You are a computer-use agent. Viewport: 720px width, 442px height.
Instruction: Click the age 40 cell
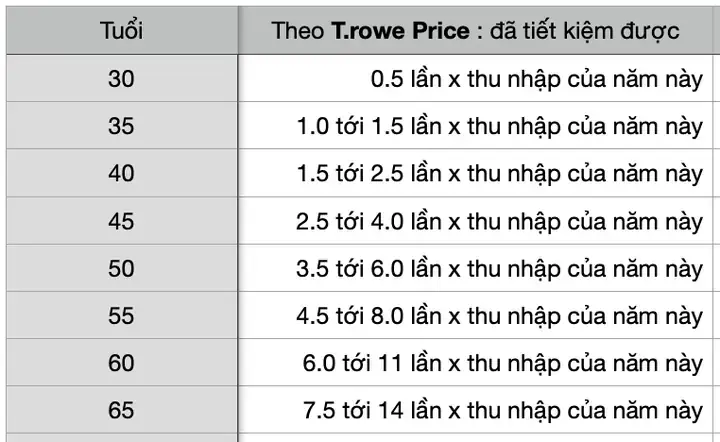(122, 173)
